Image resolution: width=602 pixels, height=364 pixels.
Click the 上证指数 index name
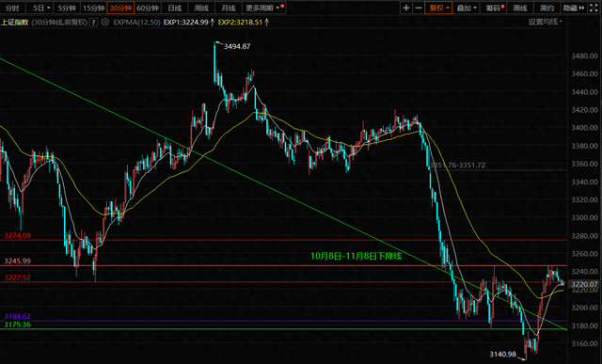(x=15, y=23)
